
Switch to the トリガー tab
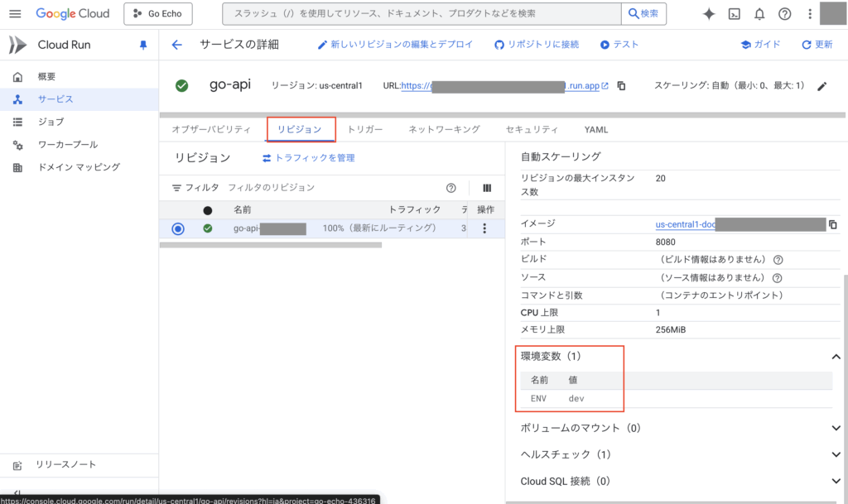[365, 130]
